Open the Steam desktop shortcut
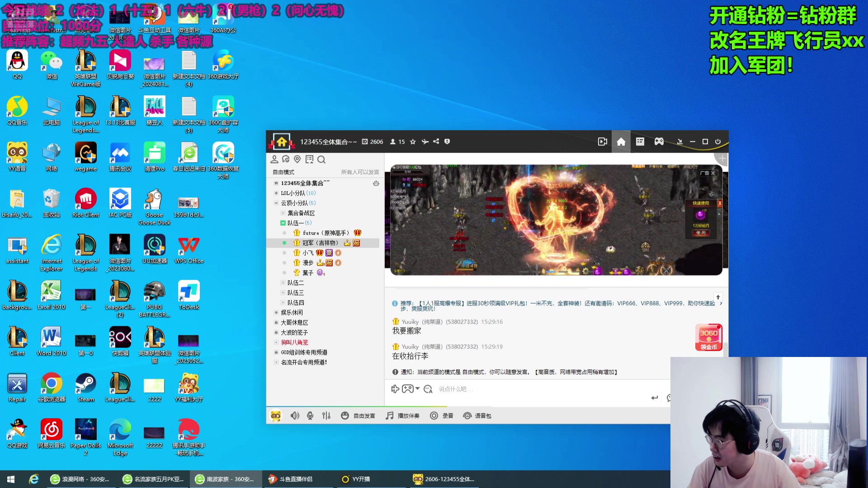This screenshot has width=868, height=488. (85, 388)
